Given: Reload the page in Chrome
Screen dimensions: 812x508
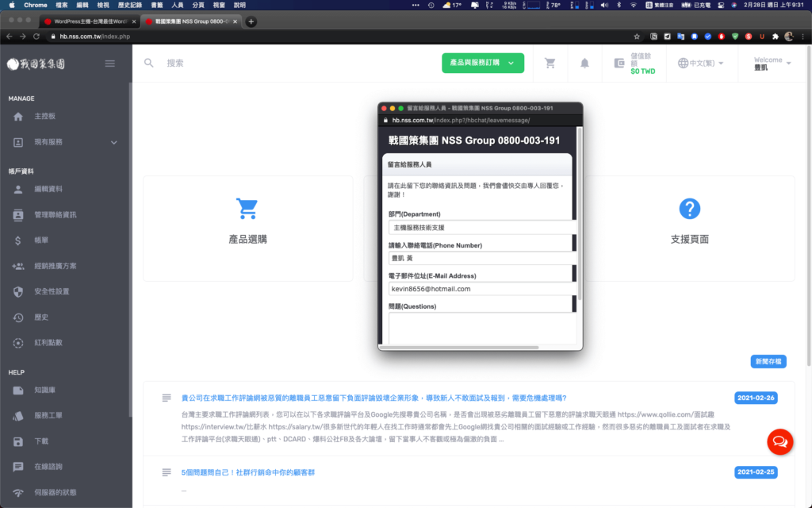Looking at the screenshot, I should point(36,37).
